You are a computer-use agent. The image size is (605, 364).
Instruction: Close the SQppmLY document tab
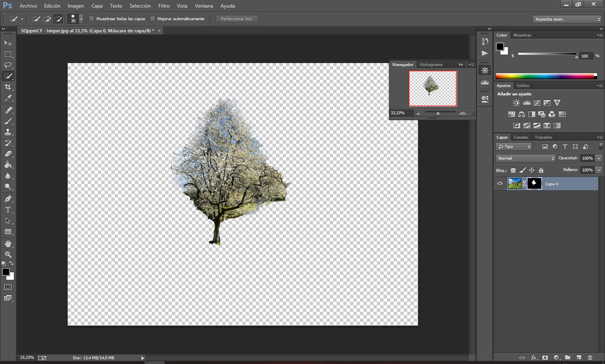[159, 31]
